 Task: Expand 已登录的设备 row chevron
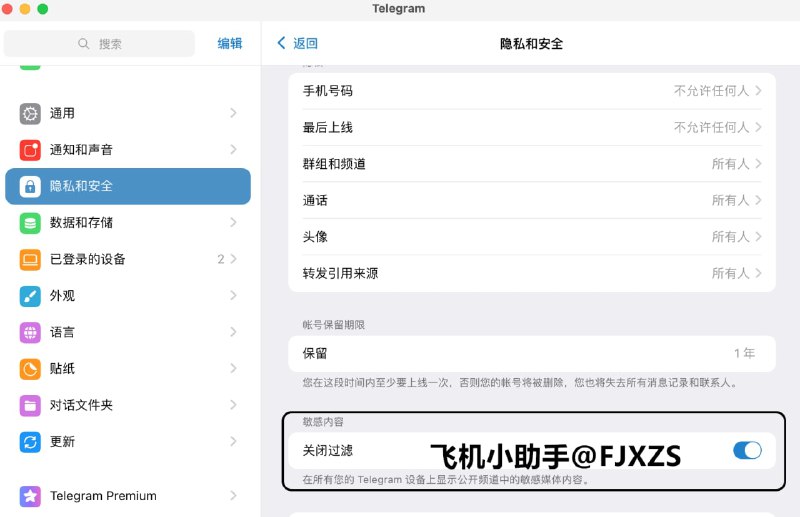(233, 259)
